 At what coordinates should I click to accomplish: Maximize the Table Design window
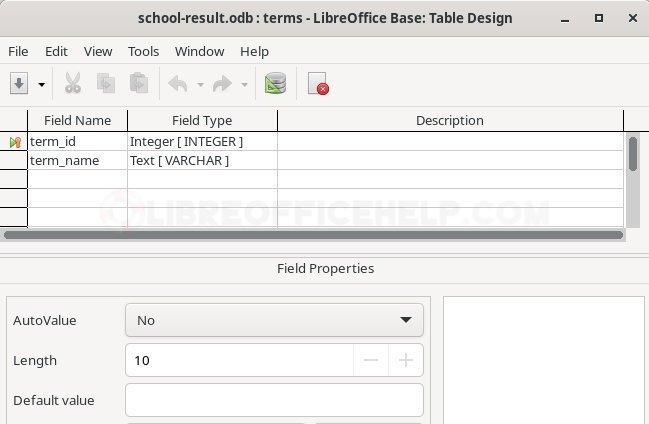tap(599, 18)
